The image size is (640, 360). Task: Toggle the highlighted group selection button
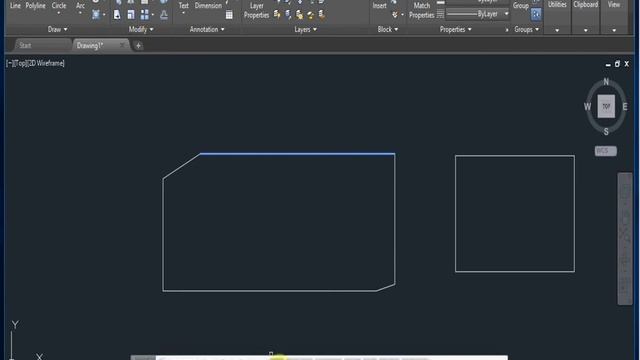536,14
